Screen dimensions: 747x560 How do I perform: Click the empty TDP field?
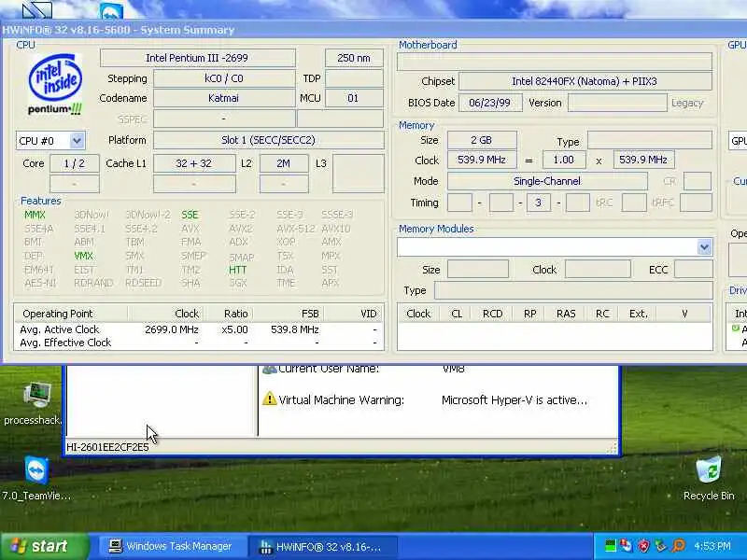click(354, 78)
